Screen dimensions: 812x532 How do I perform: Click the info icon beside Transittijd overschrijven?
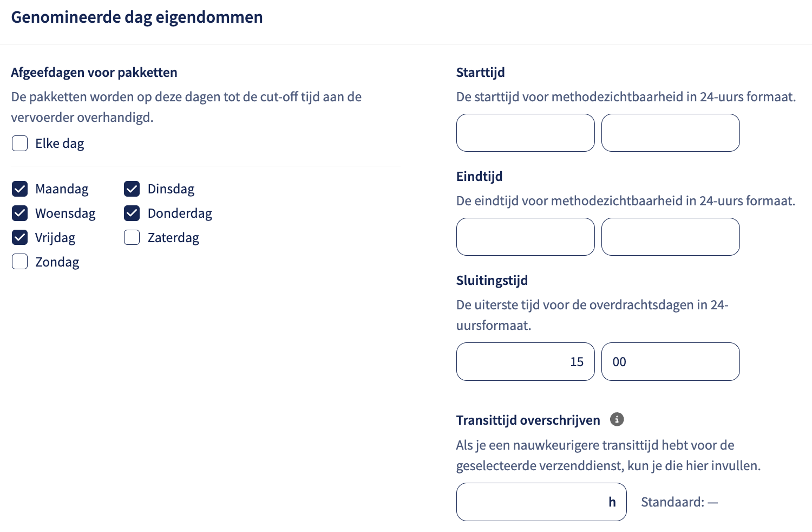(617, 419)
